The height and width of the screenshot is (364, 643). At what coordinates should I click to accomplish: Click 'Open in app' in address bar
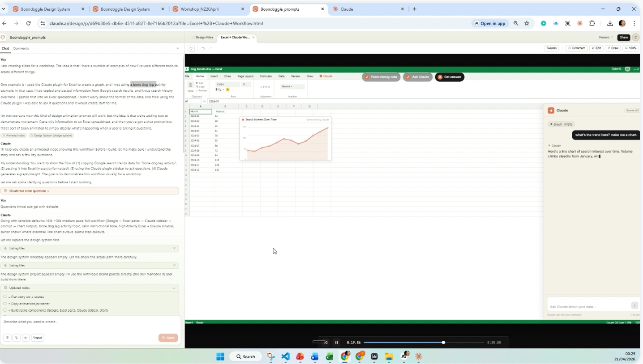[x=490, y=23]
